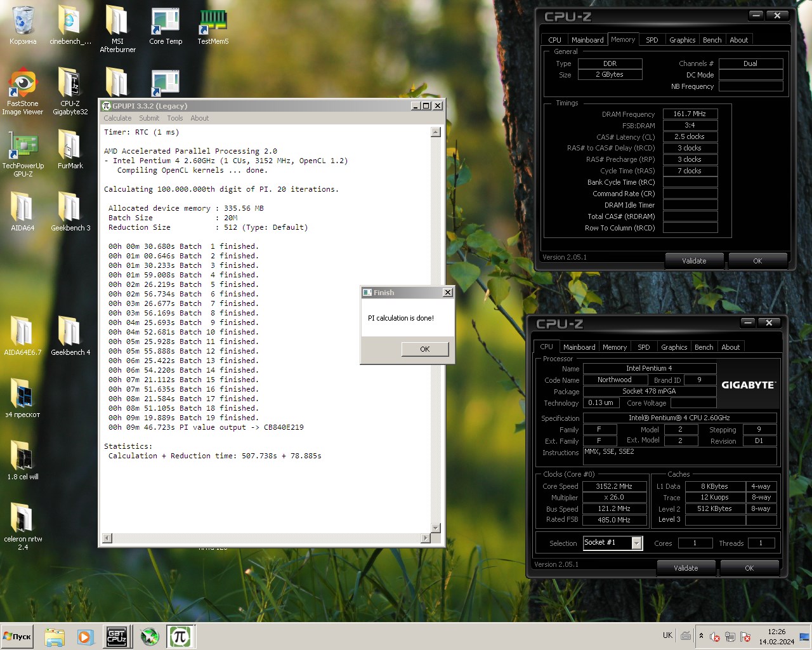Open the Submit menu in GPUPI
Image resolution: width=812 pixels, height=650 pixels.
pos(149,118)
